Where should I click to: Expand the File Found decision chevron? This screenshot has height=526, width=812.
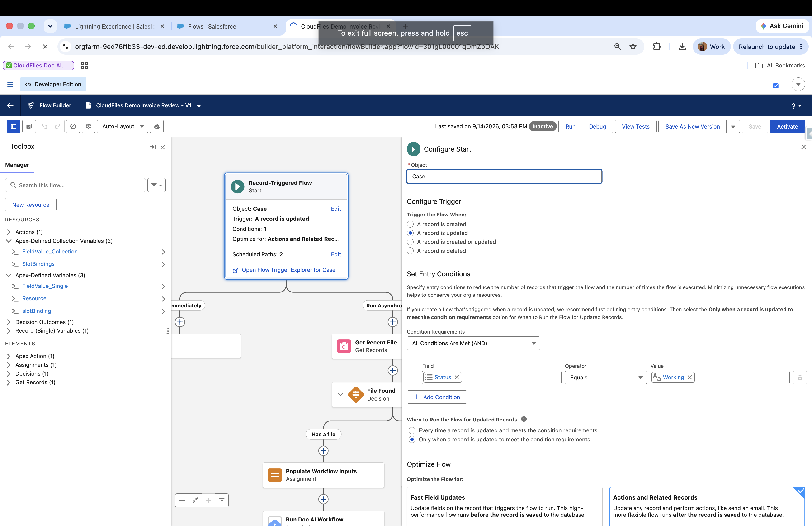[x=340, y=395]
